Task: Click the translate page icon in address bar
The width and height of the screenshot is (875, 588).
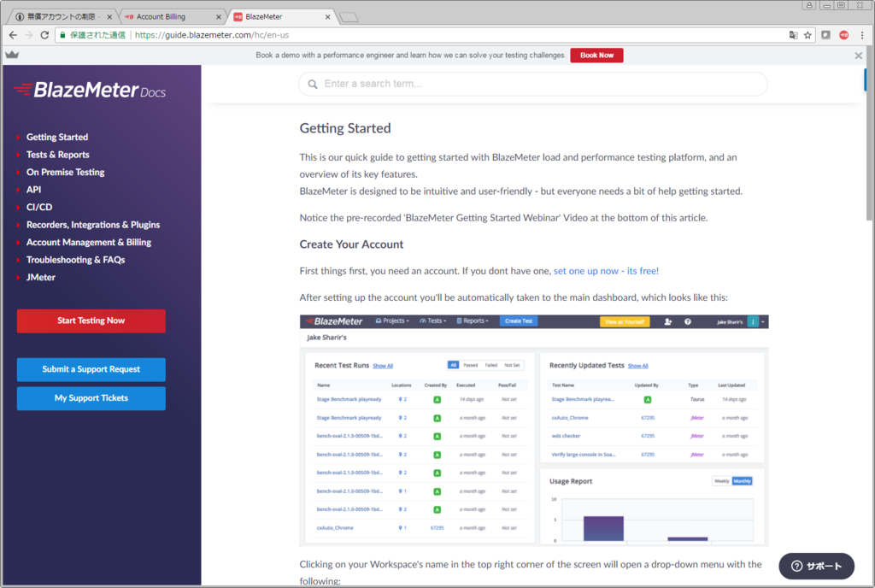Action: point(793,35)
